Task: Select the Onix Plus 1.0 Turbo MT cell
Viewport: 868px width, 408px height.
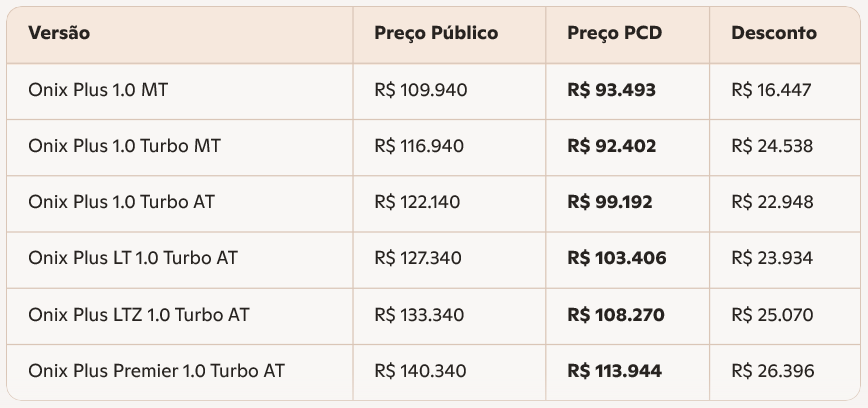Action: click(124, 146)
